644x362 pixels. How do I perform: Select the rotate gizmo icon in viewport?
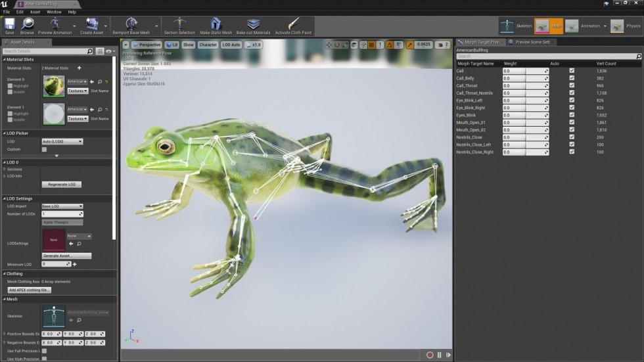[x=337, y=45]
